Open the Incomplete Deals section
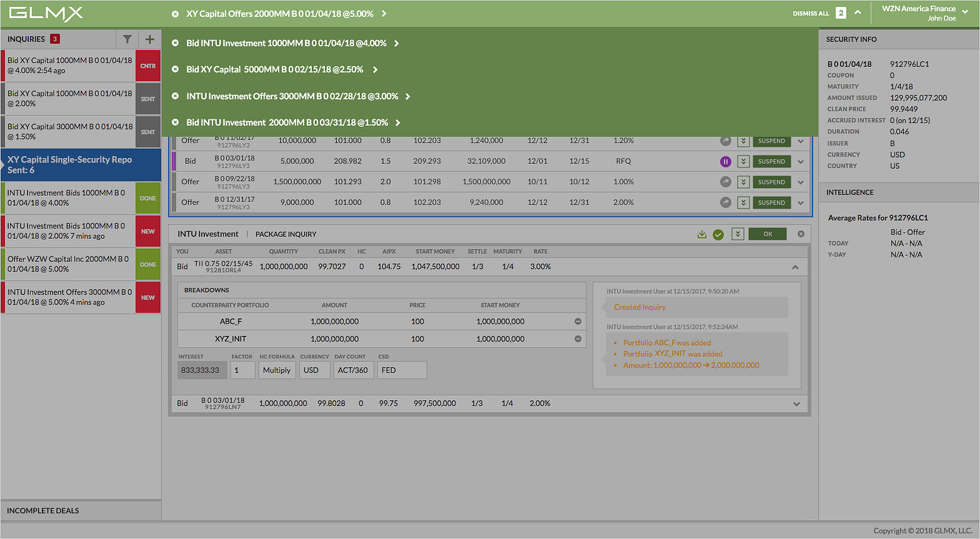 click(x=81, y=511)
